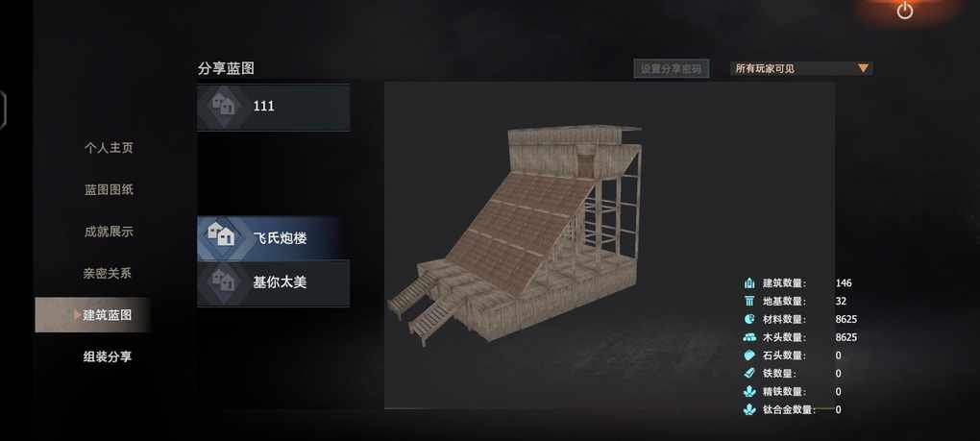The image size is (980, 441).
Task: Select the 基你太美 blueprint entry
Action: pos(273,283)
